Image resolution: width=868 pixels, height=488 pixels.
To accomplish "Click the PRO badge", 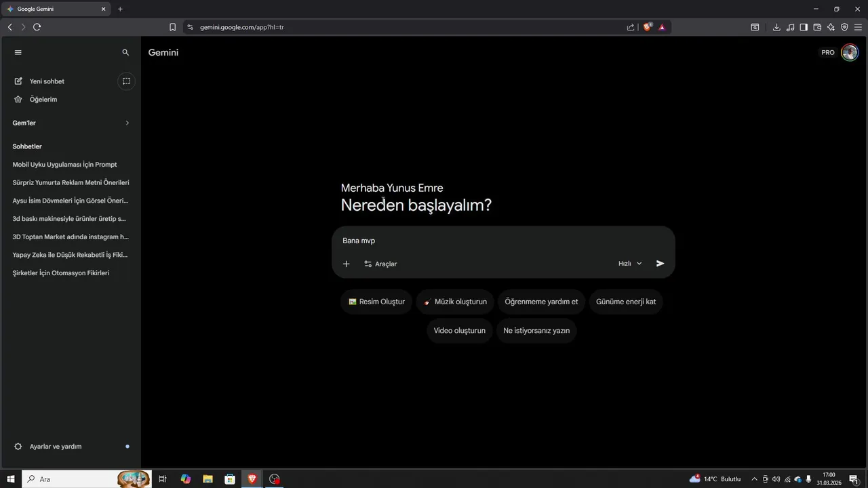I will point(828,52).
